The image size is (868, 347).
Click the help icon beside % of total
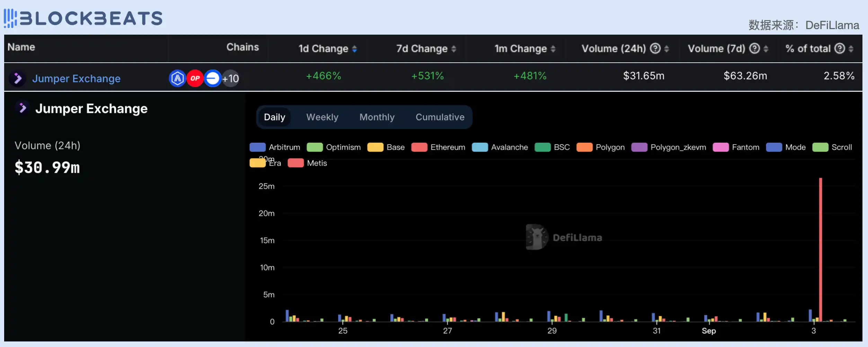tap(840, 48)
